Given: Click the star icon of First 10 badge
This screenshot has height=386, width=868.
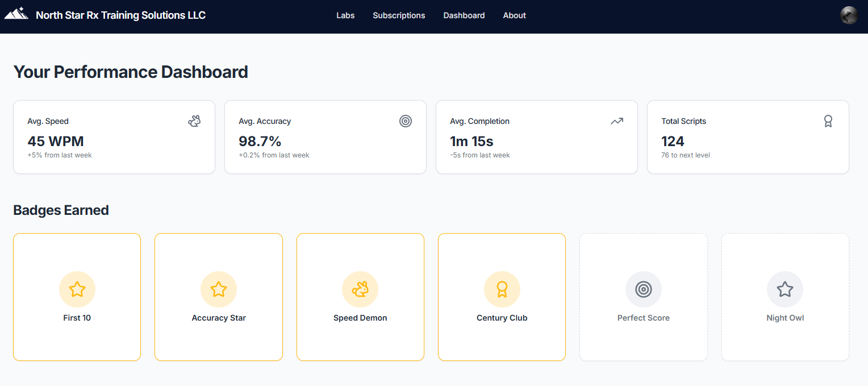Looking at the screenshot, I should click(77, 289).
